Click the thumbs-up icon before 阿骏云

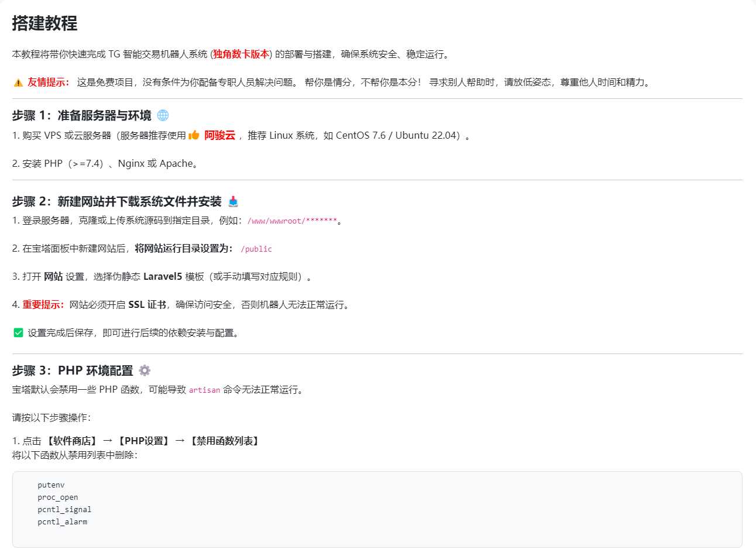[x=194, y=135]
